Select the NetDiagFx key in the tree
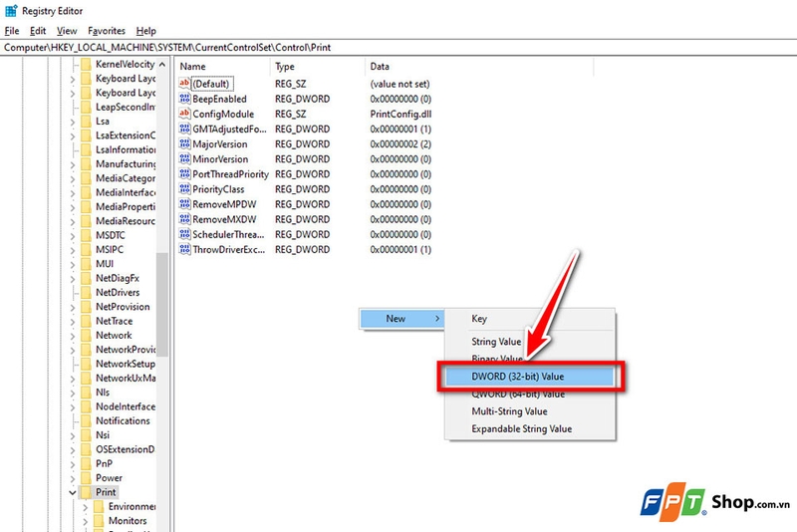 point(117,278)
